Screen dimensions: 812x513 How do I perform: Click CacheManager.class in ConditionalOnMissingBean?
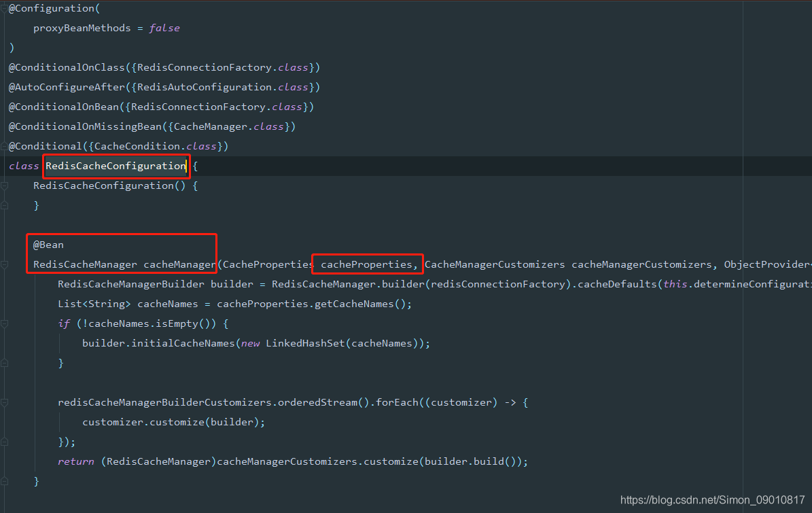228,126
